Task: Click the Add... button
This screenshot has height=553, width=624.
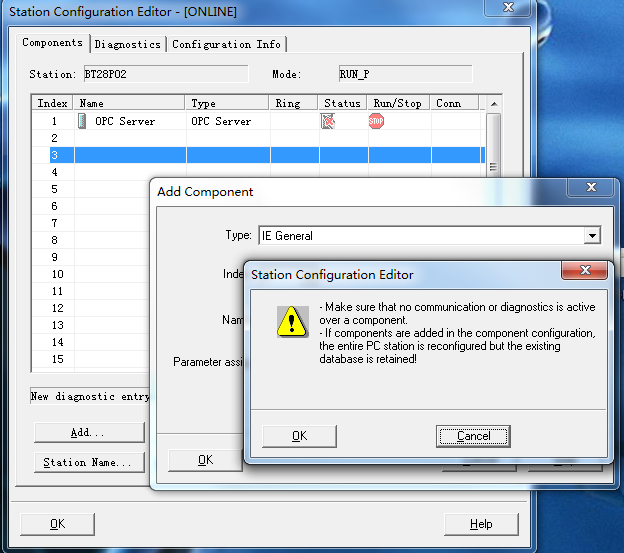Action: click(x=87, y=433)
